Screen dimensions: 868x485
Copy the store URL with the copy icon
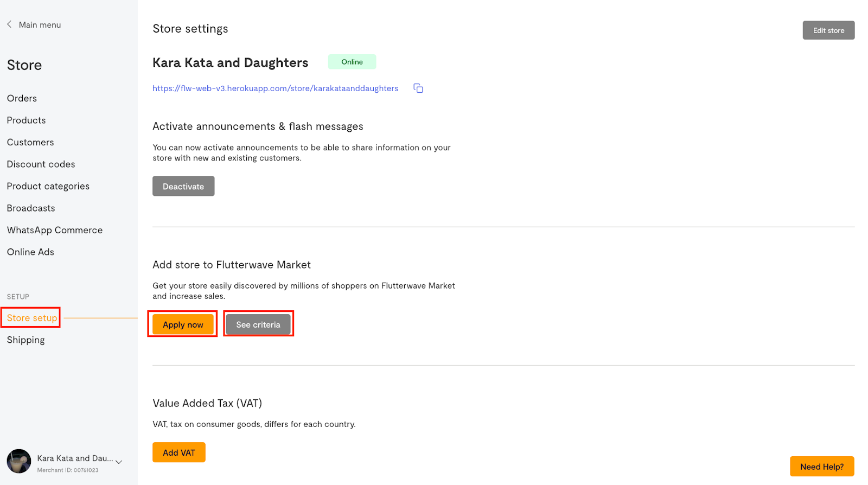coord(418,88)
